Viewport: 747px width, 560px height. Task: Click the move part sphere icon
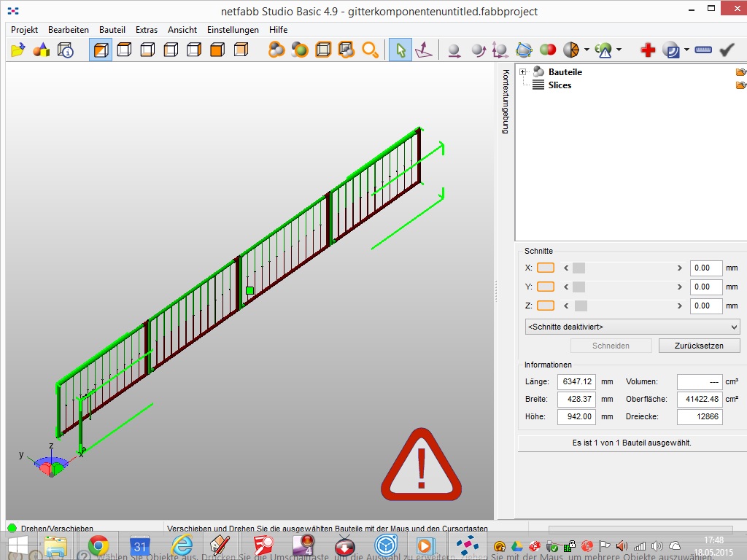tap(454, 50)
